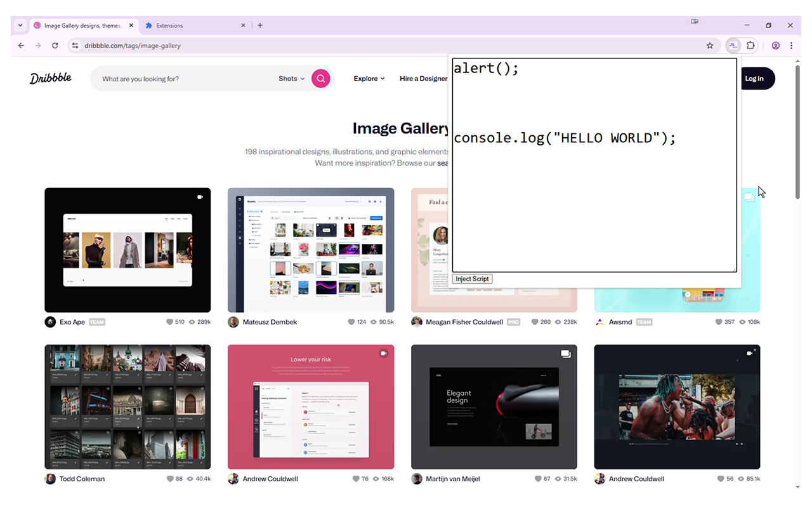Open Hire a Designer menu
The width and height of the screenshot is (812, 508).
coord(423,79)
